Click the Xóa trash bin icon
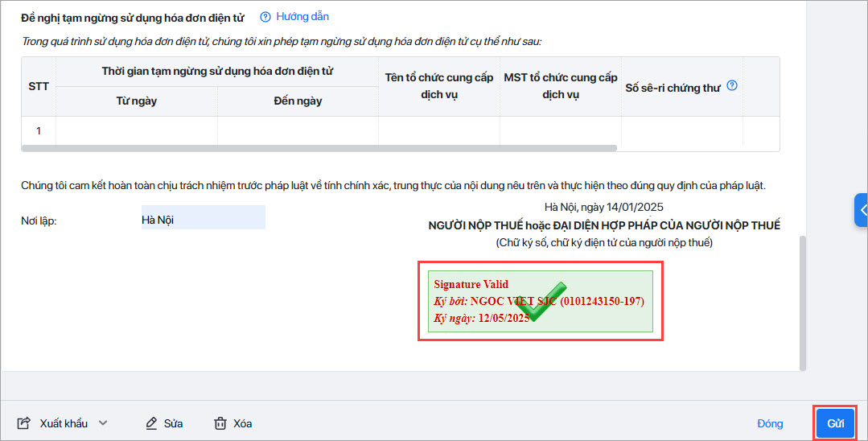The image size is (868, 441). (220, 423)
